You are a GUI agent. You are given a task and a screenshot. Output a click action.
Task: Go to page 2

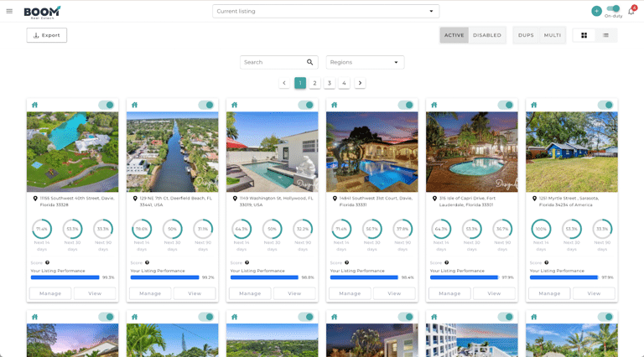click(314, 83)
